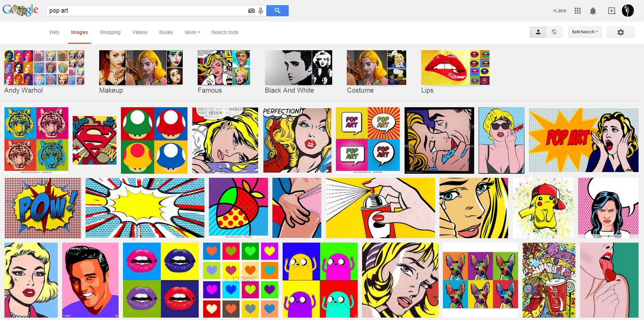Open the four colored tigers image
This screenshot has width=644, height=320.
pos(36,140)
